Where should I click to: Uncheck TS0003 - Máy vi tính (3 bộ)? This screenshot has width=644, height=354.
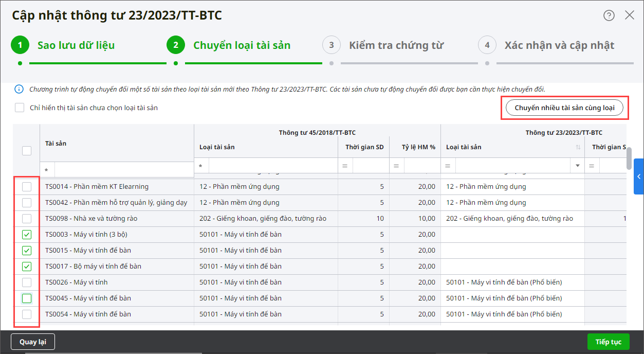(27, 235)
